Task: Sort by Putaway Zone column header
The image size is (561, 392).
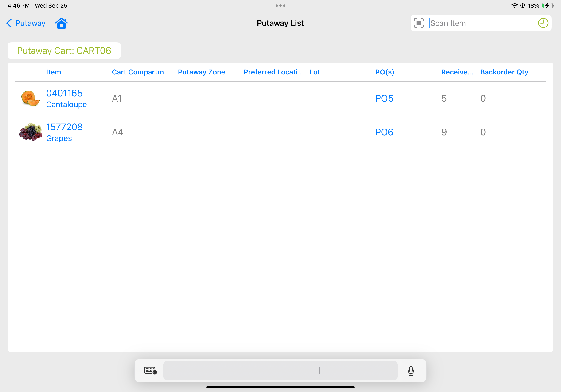Action: (201, 72)
